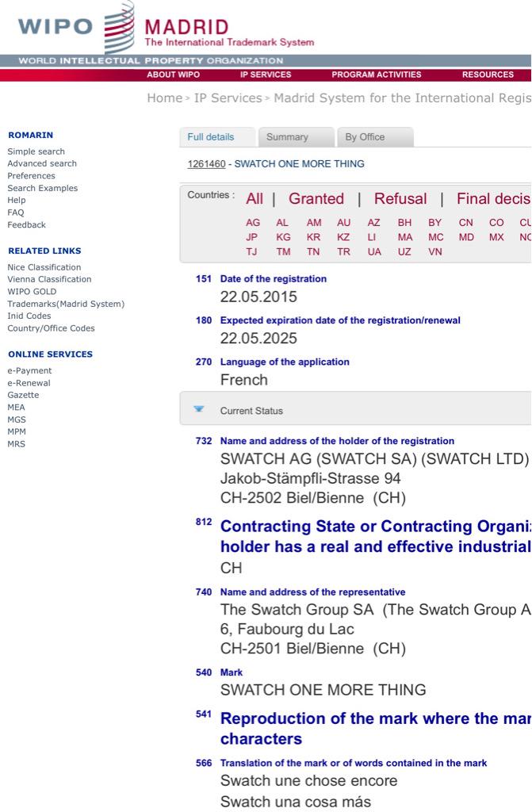Select country code VN
The height and width of the screenshot is (812, 532).
coord(435,251)
